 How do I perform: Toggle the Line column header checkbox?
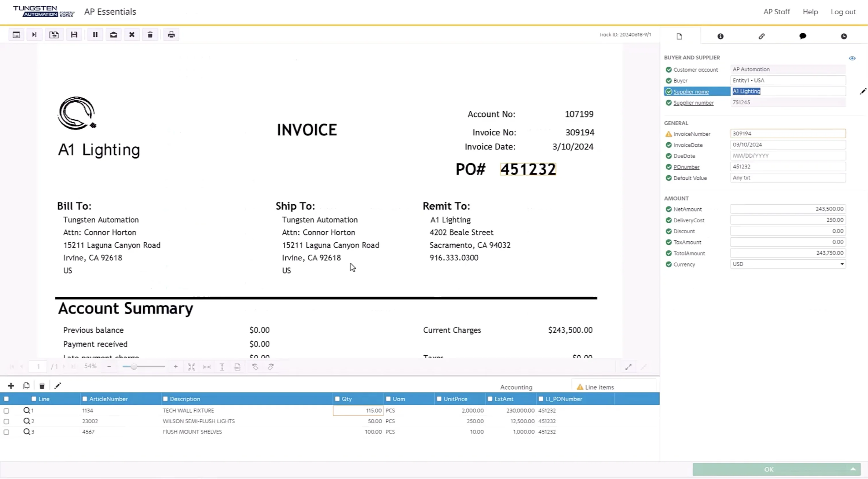pos(34,399)
